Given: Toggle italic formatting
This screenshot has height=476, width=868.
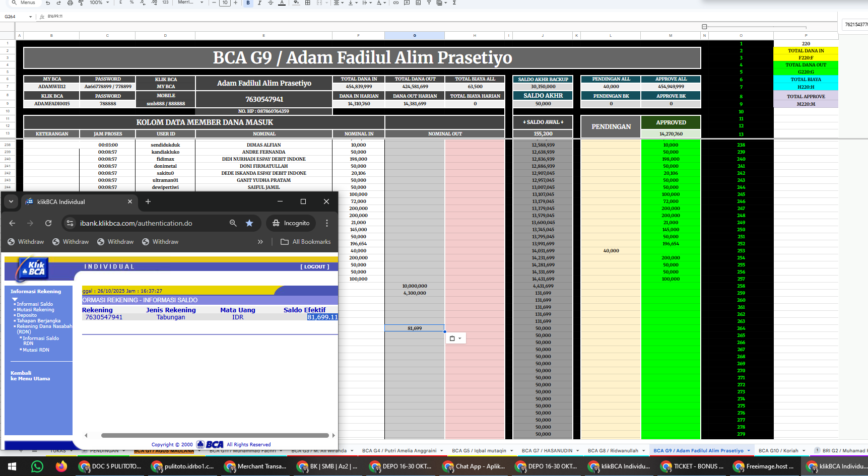Looking at the screenshot, I should point(259,3).
